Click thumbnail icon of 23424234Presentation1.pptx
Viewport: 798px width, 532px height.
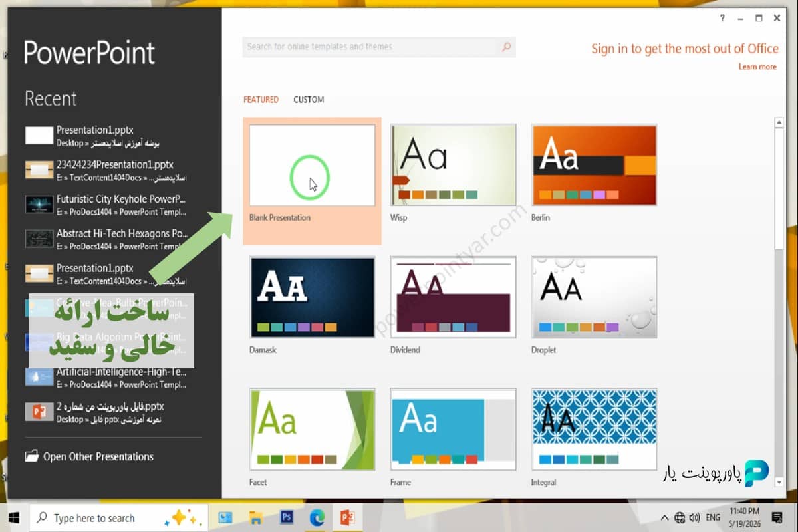(39, 170)
